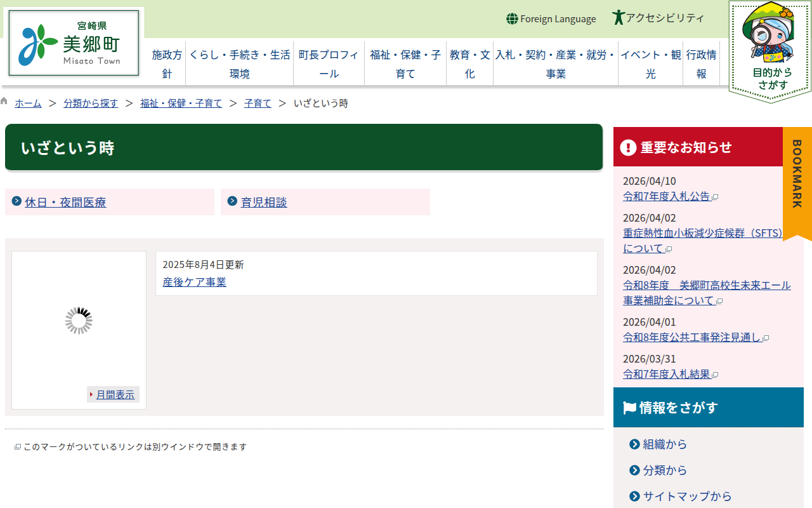
Task: Open the 育児相談 link
Action: (x=264, y=202)
